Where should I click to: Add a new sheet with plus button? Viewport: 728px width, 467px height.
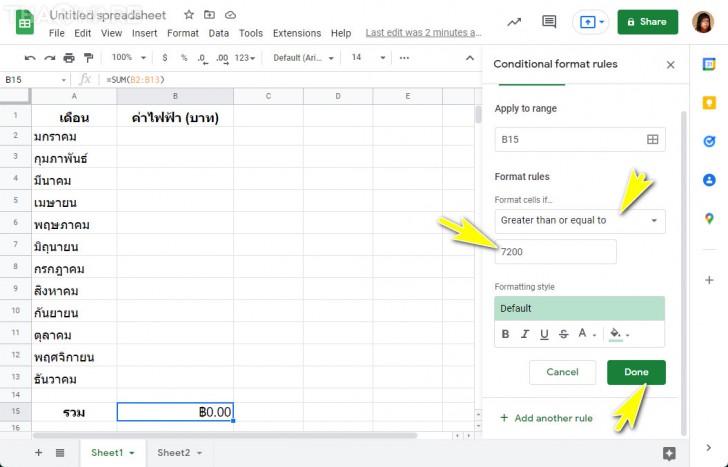tap(39, 453)
